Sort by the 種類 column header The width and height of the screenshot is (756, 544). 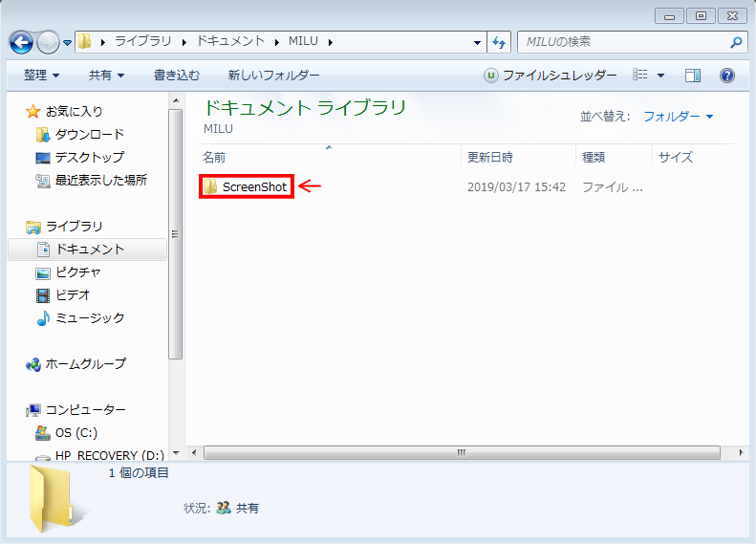coord(594,157)
